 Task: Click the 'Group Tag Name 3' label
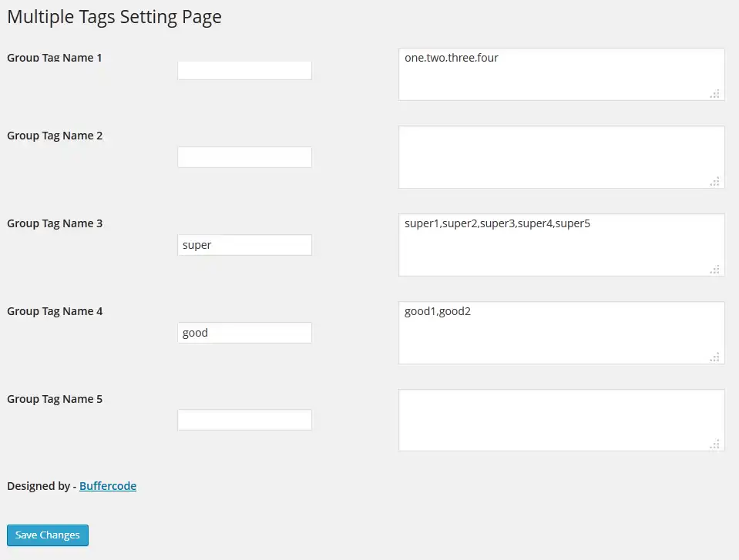click(x=55, y=223)
